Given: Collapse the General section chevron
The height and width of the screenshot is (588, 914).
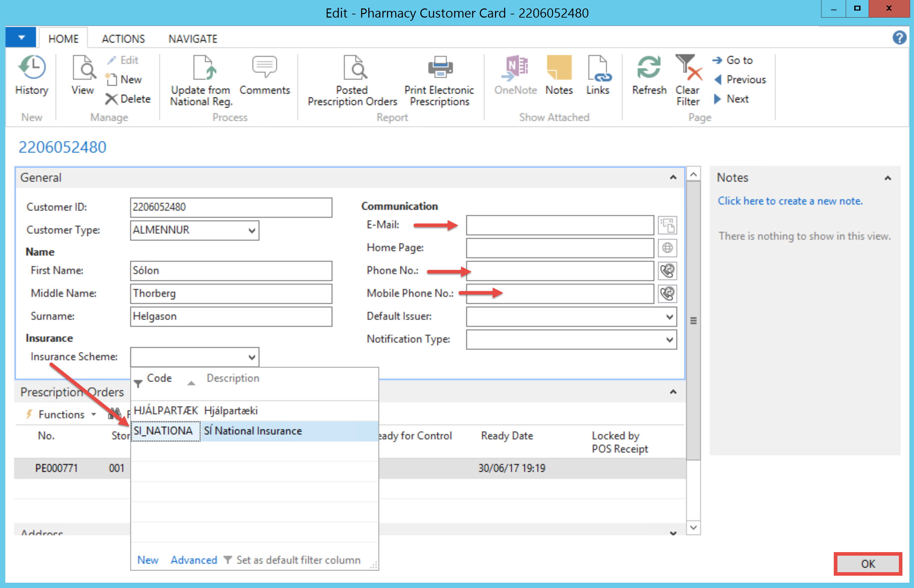Looking at the screenshot, I should coord(673,178).
